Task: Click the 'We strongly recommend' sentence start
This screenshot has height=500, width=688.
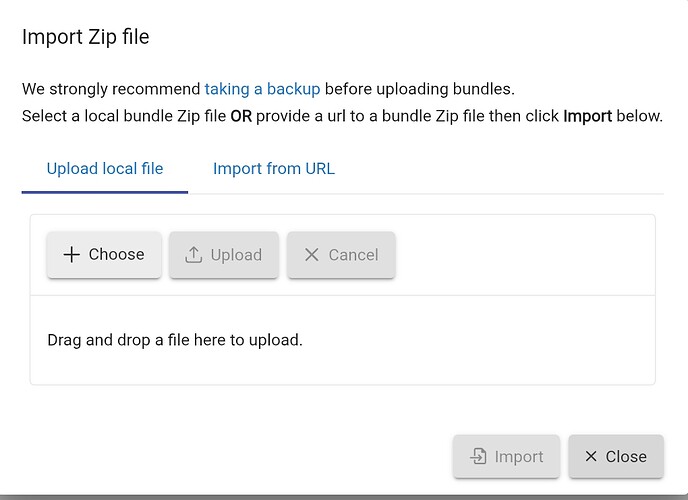Action: point(110,89)
